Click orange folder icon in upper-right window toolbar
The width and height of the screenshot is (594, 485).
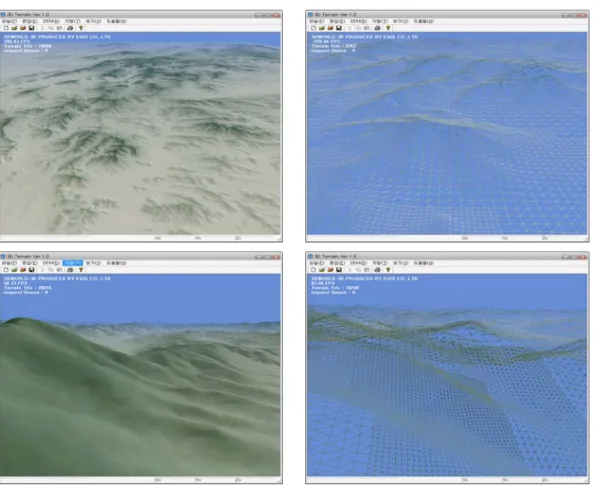330,28
